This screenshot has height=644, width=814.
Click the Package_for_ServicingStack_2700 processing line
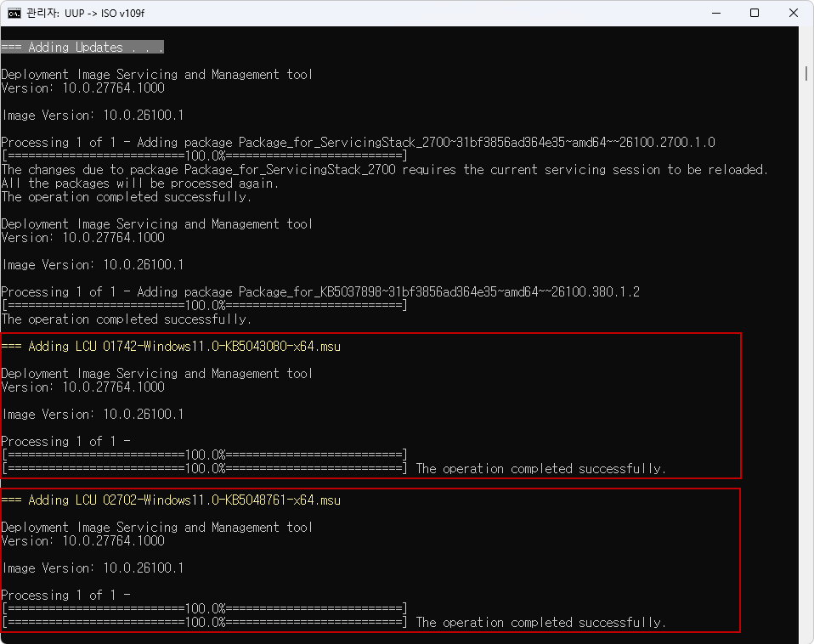359,142
